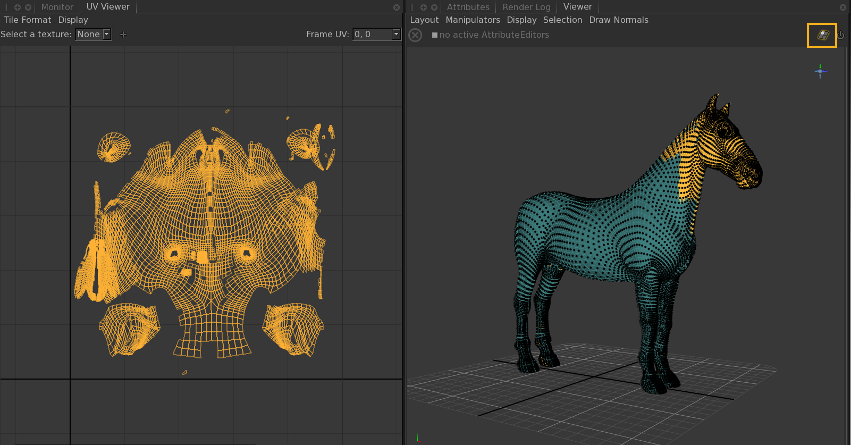Click the plus icon beside the texture dropdown
Screen dimensions: 851x445
123,34
